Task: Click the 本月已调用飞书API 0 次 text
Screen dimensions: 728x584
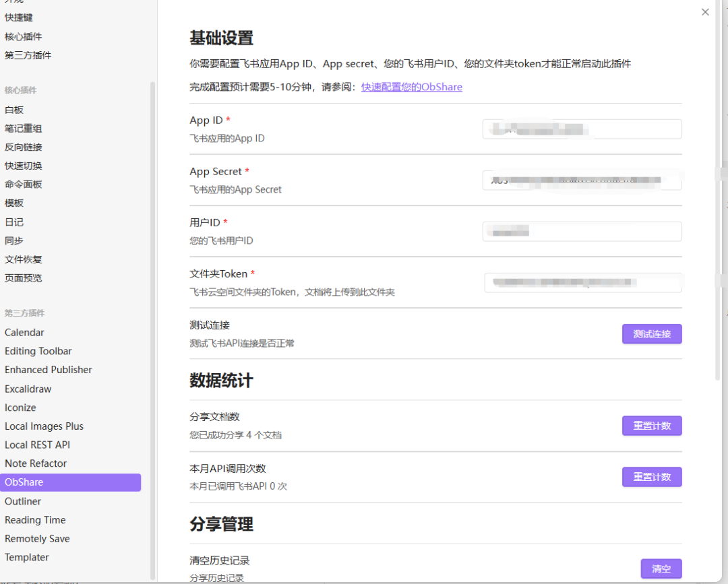Action: coord(238,486)
